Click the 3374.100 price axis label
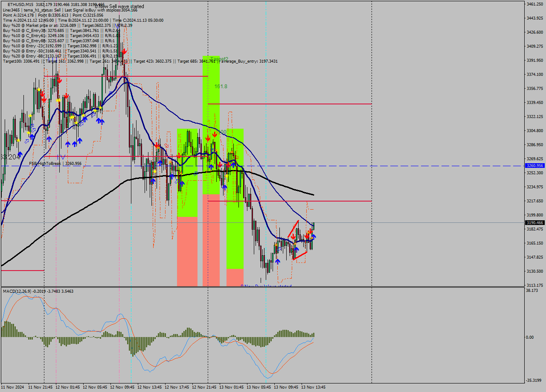Viewport: 546px width, 392px height. click(x=534, y=74)
